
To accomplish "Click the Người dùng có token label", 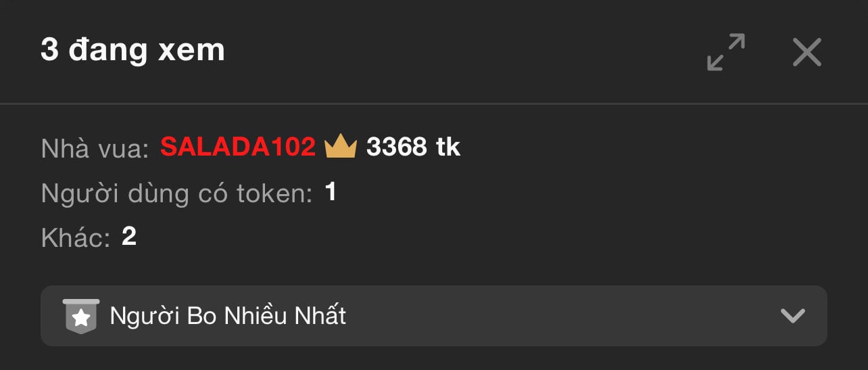I will 177,194.
